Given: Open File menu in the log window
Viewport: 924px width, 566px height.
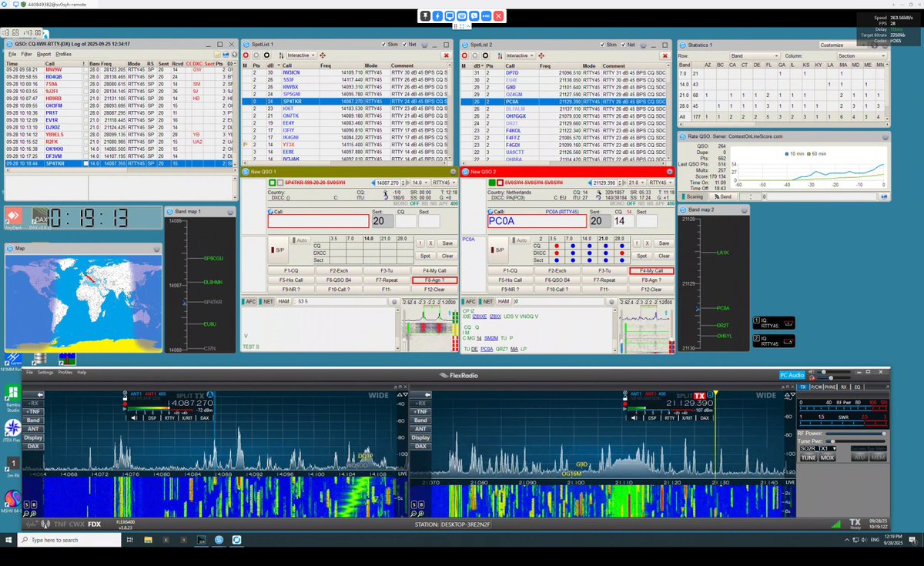Looking at the screenshot, I should (x=12, y=54).
